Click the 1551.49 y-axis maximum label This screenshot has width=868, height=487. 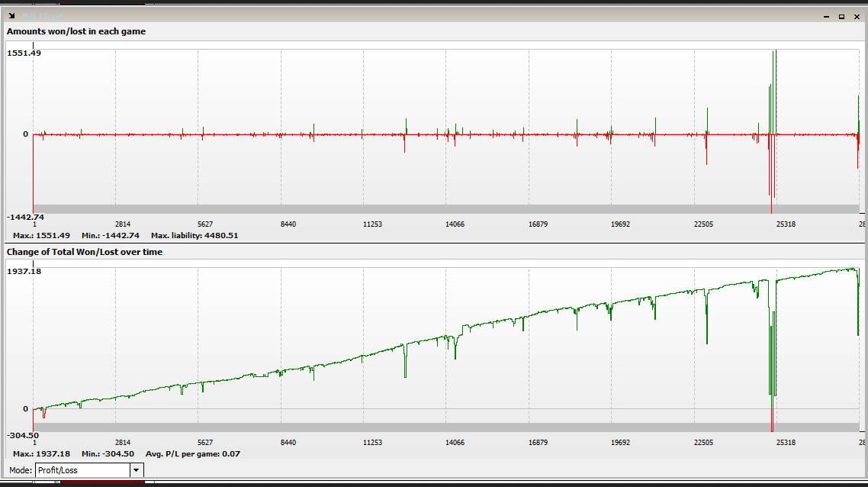pyautogui.click(x=24, y=53)
